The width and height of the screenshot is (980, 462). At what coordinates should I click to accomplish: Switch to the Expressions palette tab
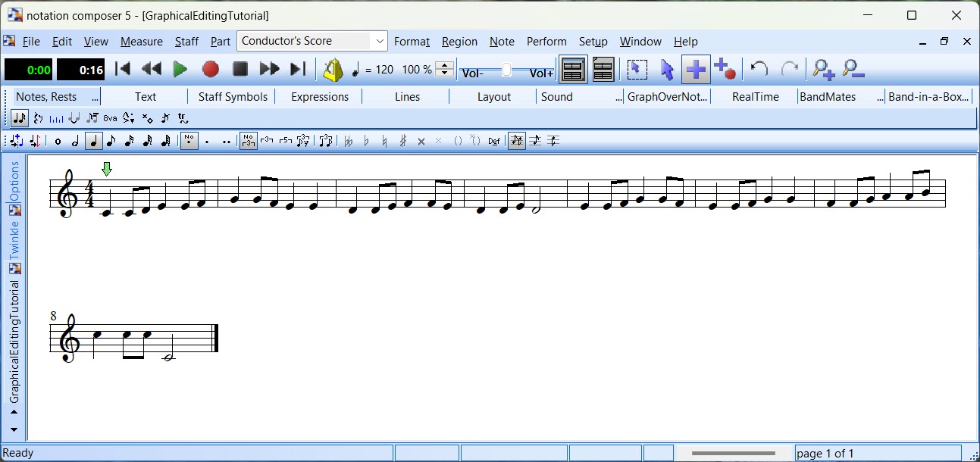[320, 97]
